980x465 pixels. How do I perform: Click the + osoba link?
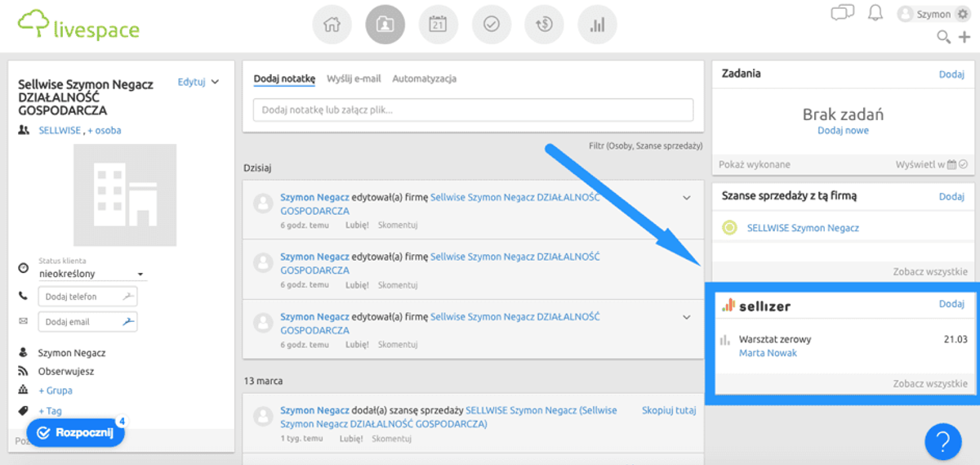coord(105,130)
